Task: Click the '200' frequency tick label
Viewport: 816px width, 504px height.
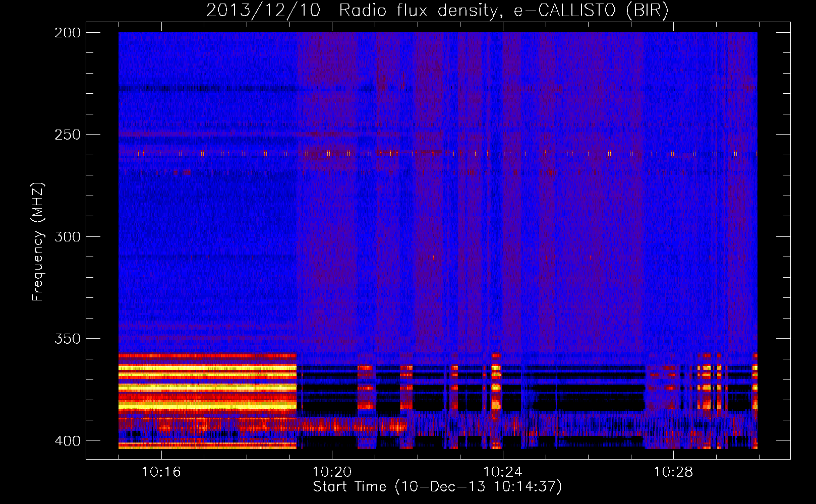Action: (x=68, y=33)
